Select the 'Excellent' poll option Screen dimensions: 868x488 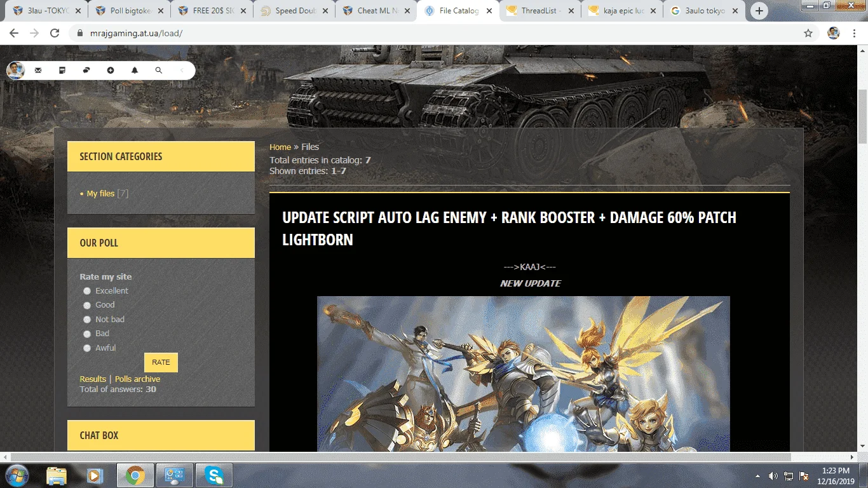coord(87,291)
